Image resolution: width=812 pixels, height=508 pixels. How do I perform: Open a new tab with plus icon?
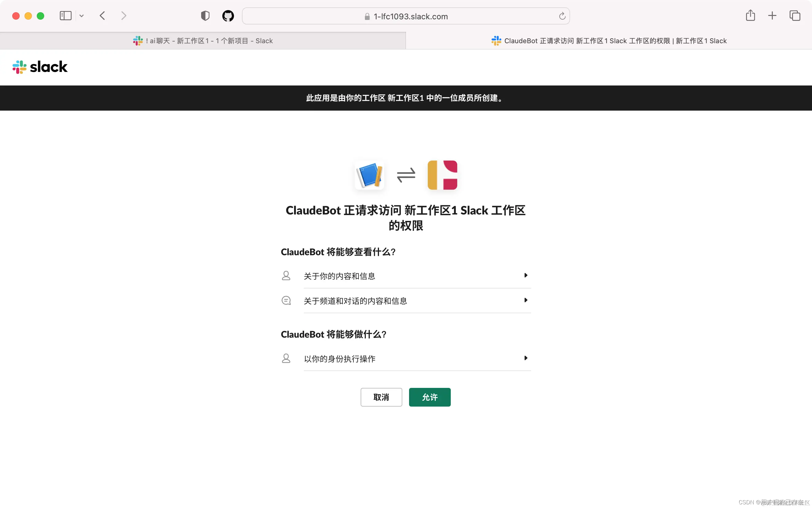[772, 15]
